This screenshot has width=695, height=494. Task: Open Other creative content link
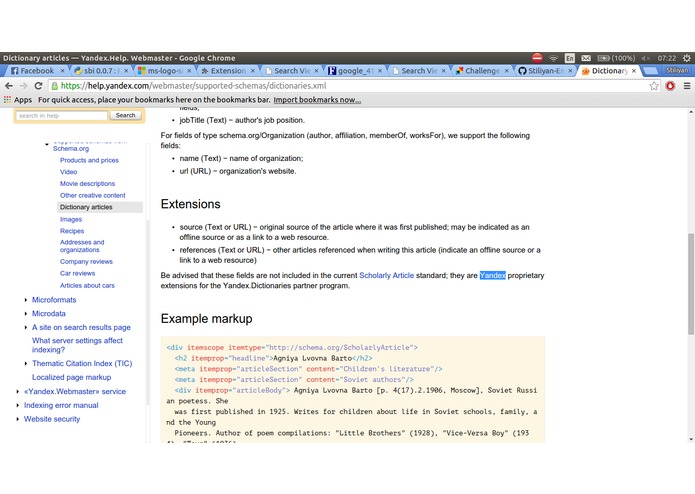point(93,195)
